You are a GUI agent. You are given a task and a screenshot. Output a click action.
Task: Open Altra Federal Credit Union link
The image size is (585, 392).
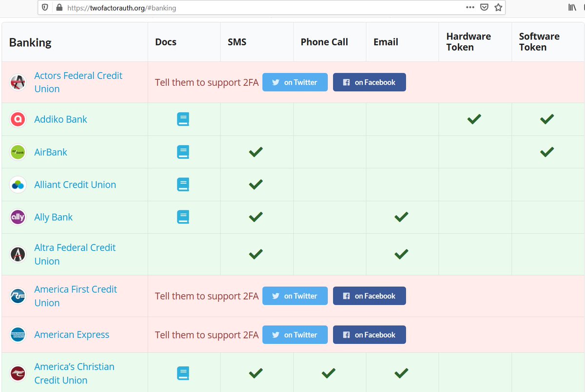(x=75, y=254)
